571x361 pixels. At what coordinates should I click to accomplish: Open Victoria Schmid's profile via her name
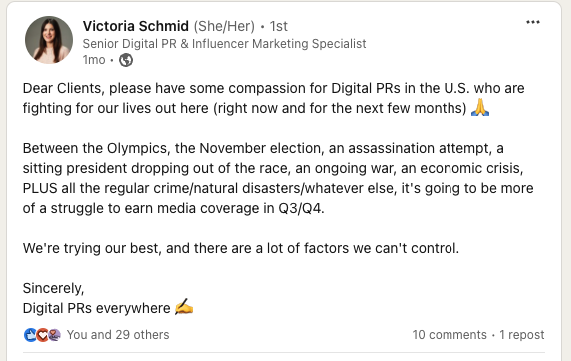(135, 26)
